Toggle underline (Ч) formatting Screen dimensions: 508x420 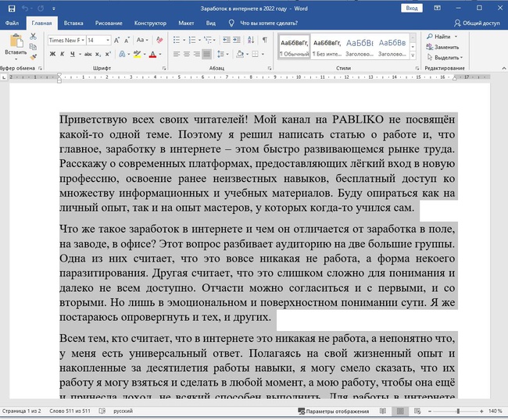[72, 54]
